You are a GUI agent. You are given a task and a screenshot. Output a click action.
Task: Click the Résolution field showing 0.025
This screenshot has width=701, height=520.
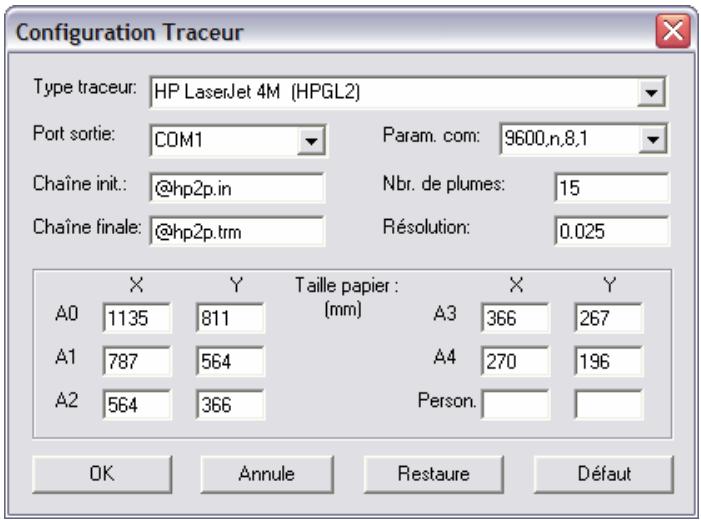tap(612, 231)
